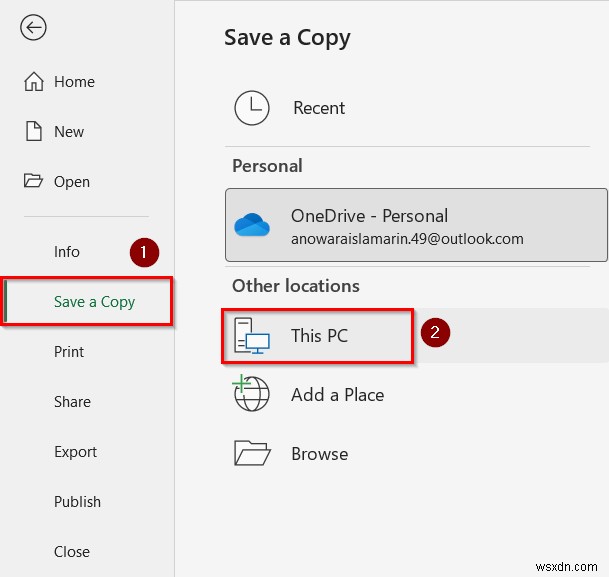
Task: Click the Home house icon
Action: [x=34, y=82]
